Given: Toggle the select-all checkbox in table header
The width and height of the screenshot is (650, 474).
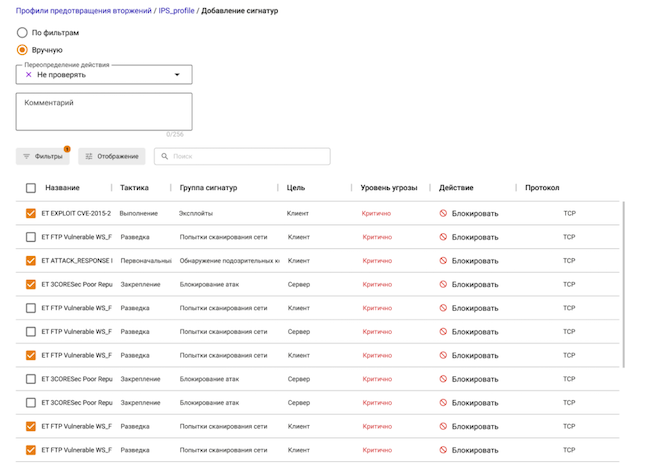Looking at the screenshot, I should pos(31,188).
